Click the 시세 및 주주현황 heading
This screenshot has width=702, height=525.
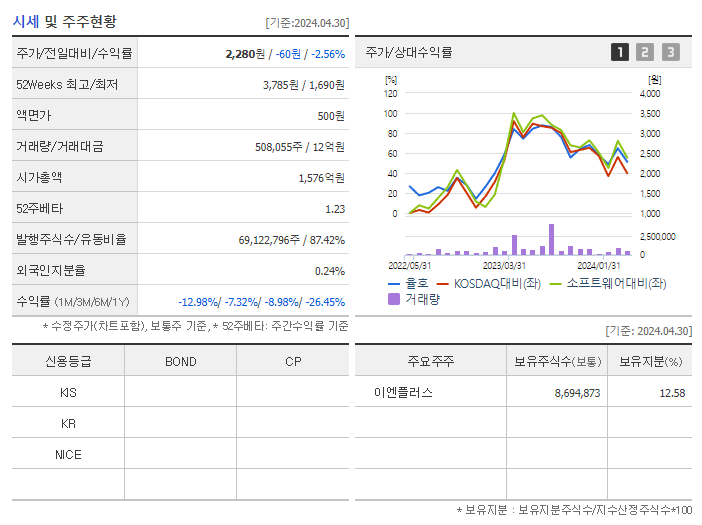(x=64, y=21)
